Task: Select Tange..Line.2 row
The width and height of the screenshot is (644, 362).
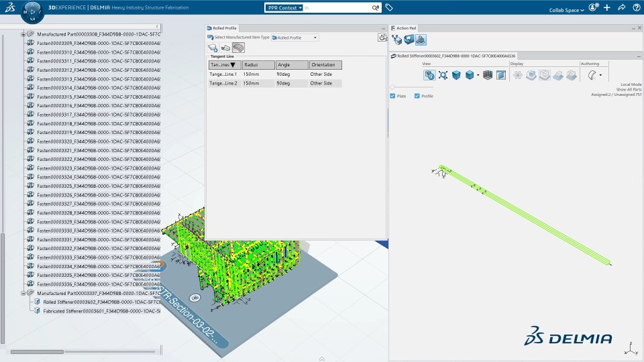Action: pyautogui.click(x=275, y=83)
